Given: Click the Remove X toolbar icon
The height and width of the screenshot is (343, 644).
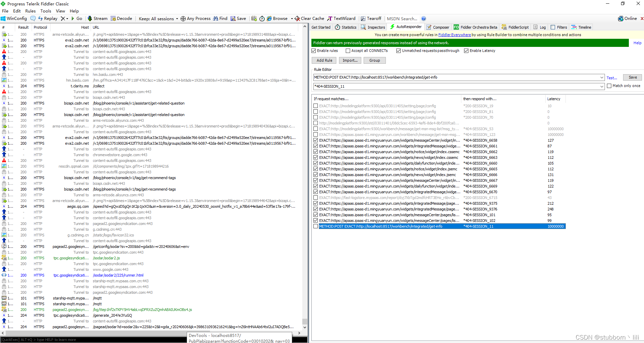Looking at the screenshot, I should pos(63,19).
